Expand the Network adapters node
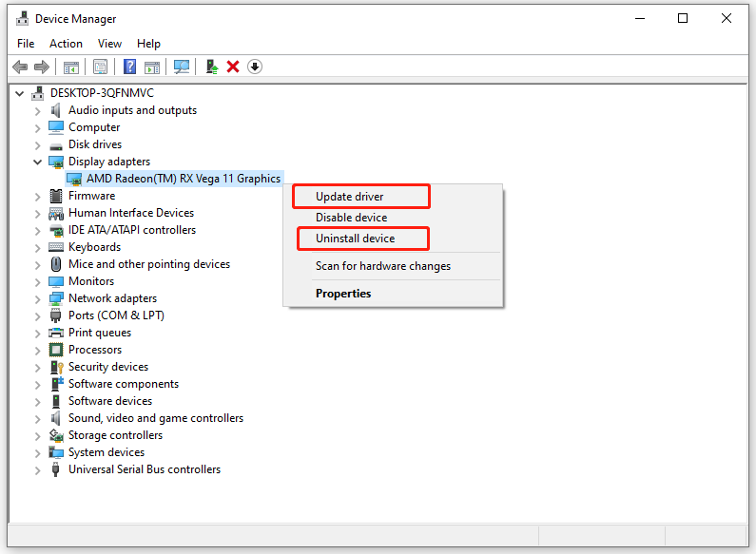Screen dimensions: 756x554 pyautogui.click(x=38, y=299)
